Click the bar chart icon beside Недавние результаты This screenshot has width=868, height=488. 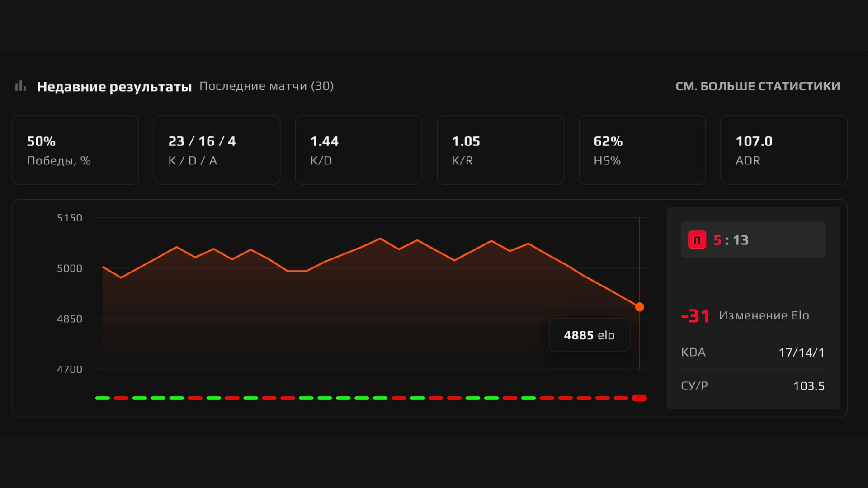tap(20, 86)
